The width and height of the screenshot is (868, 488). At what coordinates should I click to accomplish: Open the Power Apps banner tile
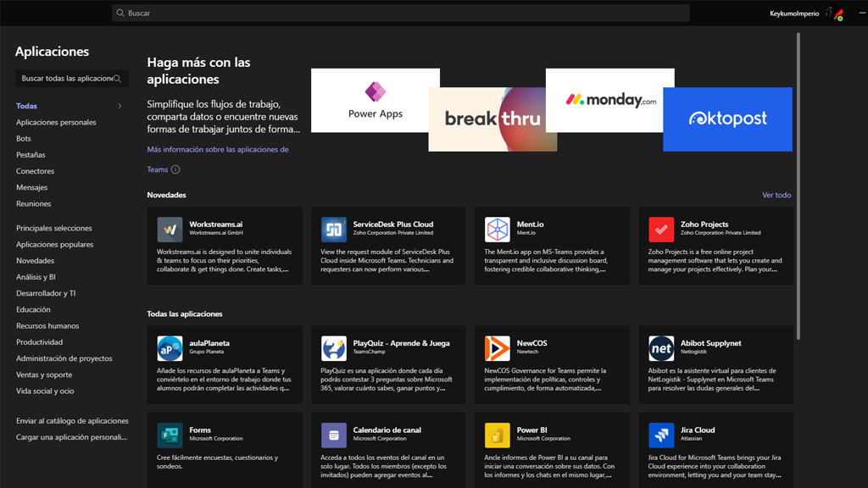(376, 101)
